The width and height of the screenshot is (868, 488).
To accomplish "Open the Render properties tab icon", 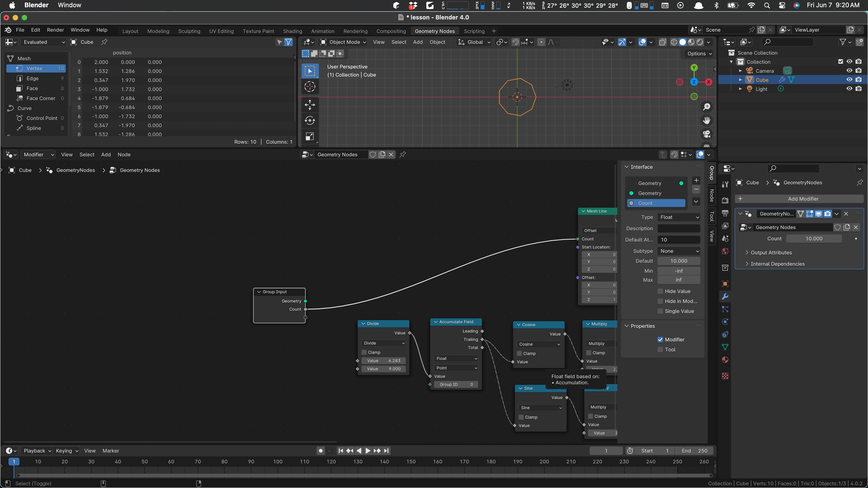I will pyautogui.click(x=725, y=200).
